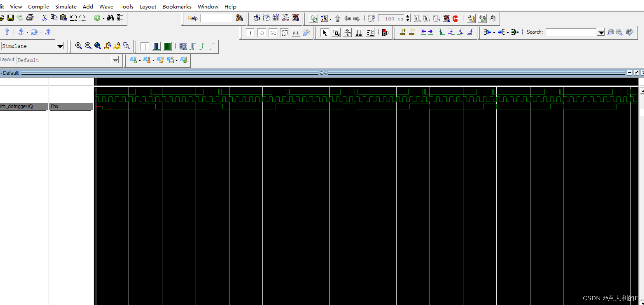
Task: Toggle Two Cursor Mode
Action: [359, 33]
